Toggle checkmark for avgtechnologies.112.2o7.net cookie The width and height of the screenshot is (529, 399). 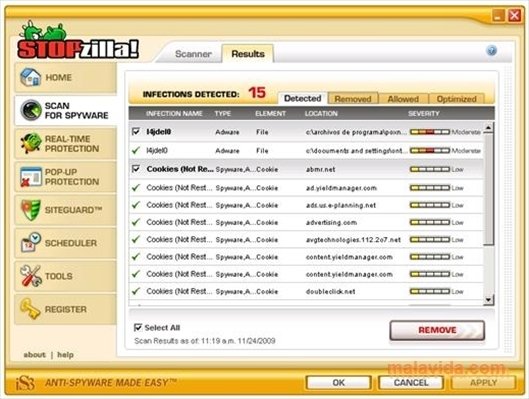(136, 239)
